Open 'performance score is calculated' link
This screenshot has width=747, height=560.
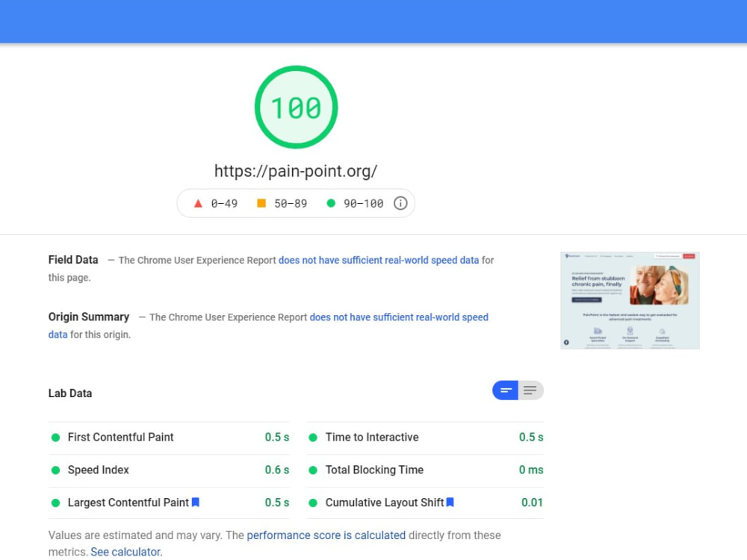click(x=326, y=535)
